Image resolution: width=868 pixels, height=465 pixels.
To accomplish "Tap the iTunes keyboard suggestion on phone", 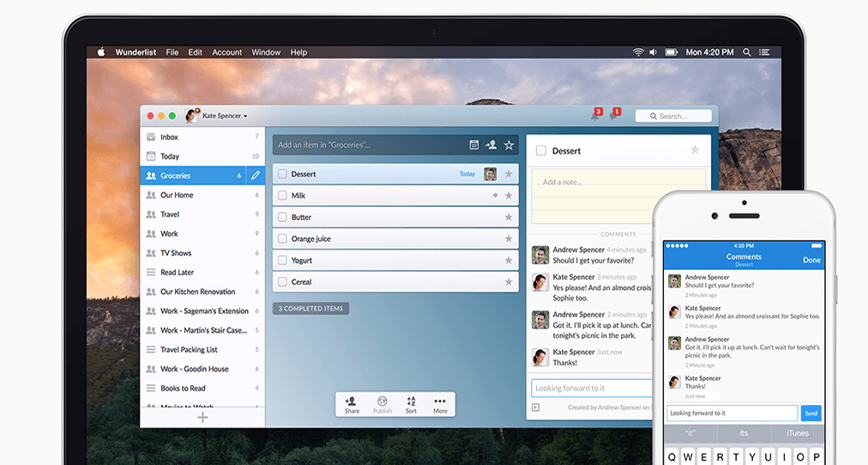I will coord(798,433).
